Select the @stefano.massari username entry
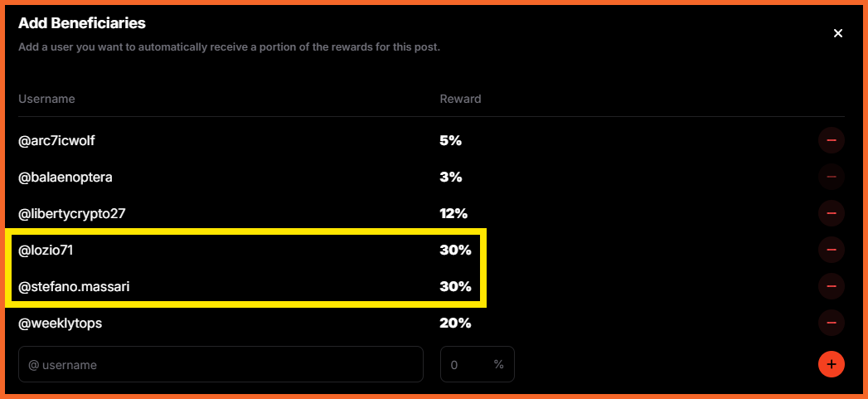 tap(74, 286)
